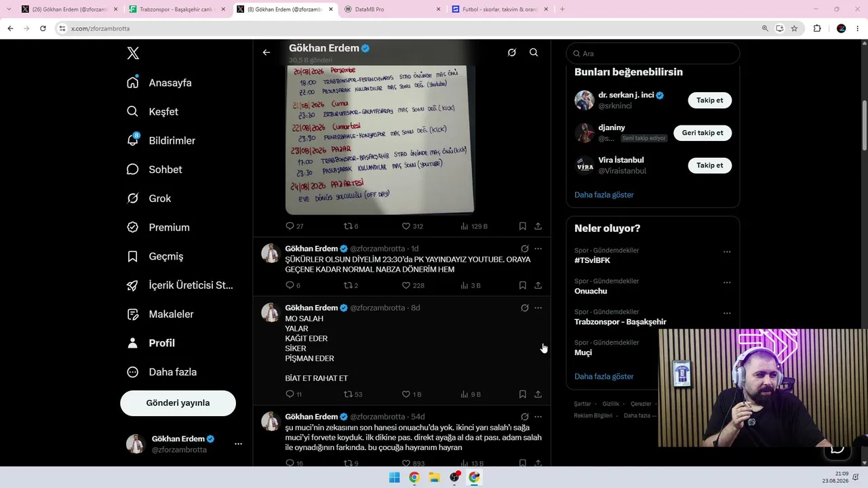The width and height of the screenshot is (868, 488).
Task: Ask Grok about ŞÜKÜRLER OLSUN post
Action: tap(525, 249)
